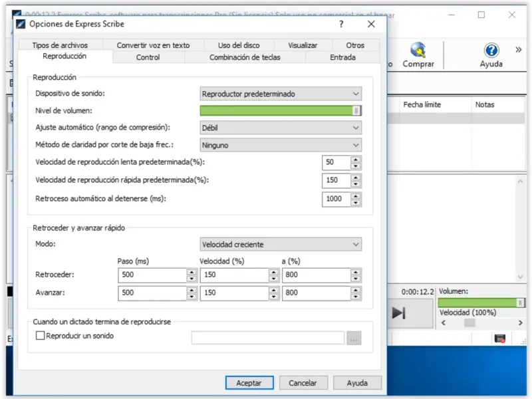This screenshot has width=532, height=399.
Task: Decrease slow playback speed value
Action: click(x=356, y=166)
